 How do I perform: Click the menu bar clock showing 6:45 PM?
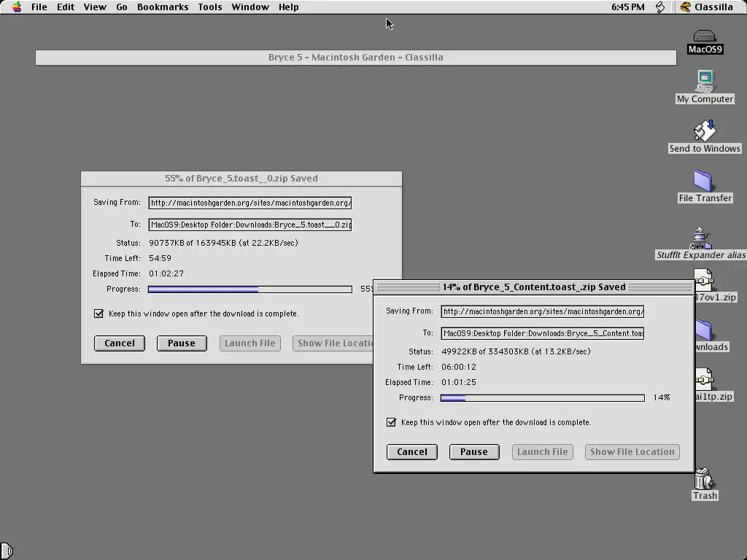[x=627, y=7]
